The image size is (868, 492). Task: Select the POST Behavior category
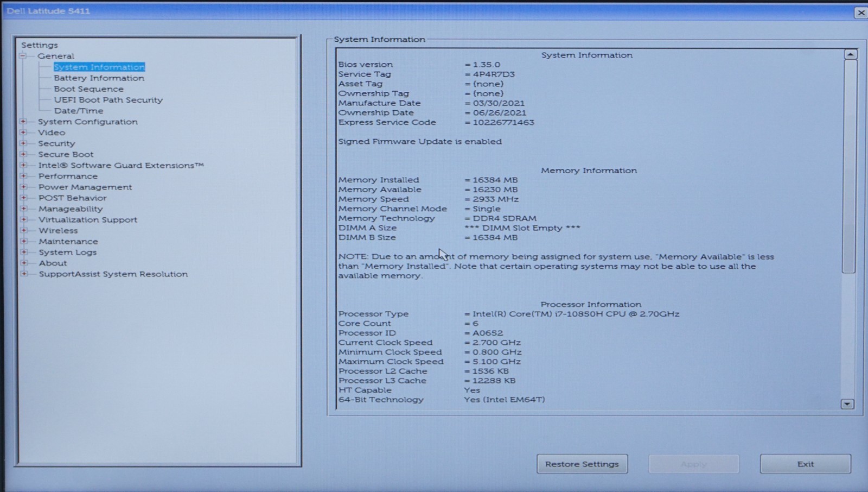point(73,198)
